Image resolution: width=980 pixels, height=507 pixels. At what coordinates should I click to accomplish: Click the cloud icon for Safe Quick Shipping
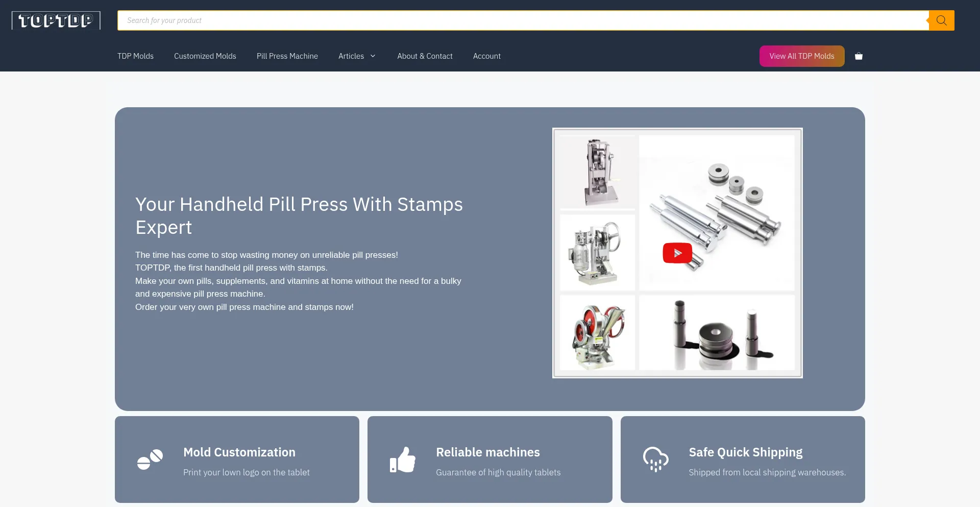[x=656, y=460]
